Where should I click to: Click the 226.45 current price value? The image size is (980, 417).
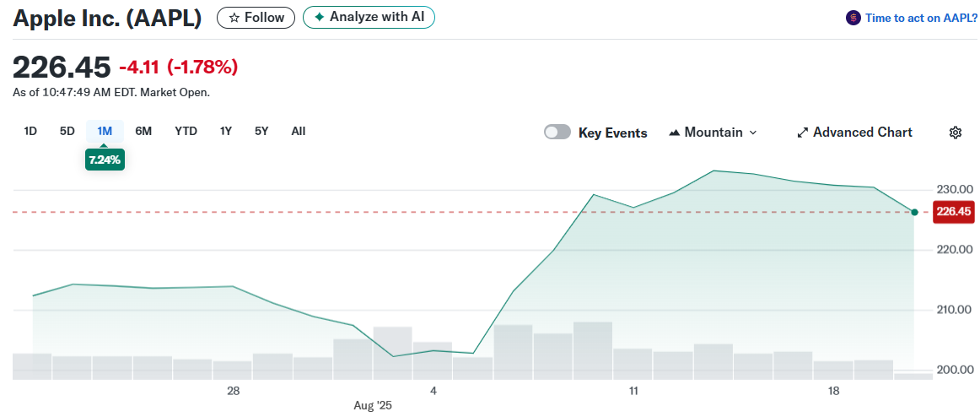coord(62,67)
